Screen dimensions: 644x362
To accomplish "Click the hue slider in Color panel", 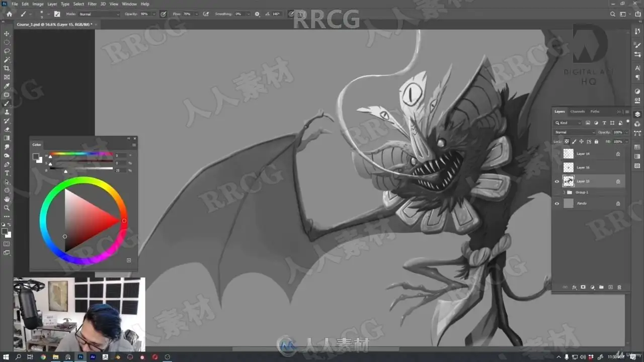I will tap(81, 154).
